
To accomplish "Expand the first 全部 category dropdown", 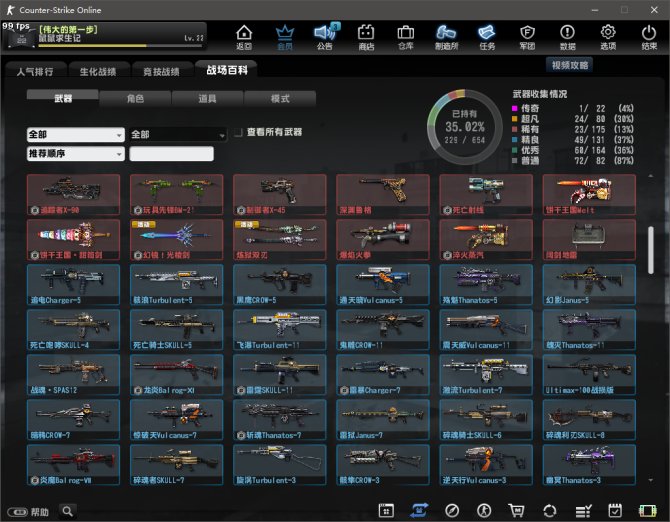I will tap(76, 135).
